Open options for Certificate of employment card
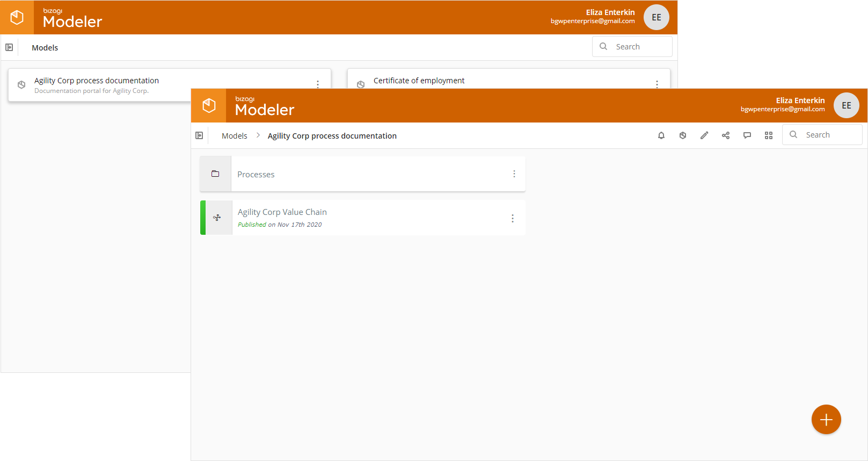The height and width of the screenshot is (461, 868). (x=657, y=84)
